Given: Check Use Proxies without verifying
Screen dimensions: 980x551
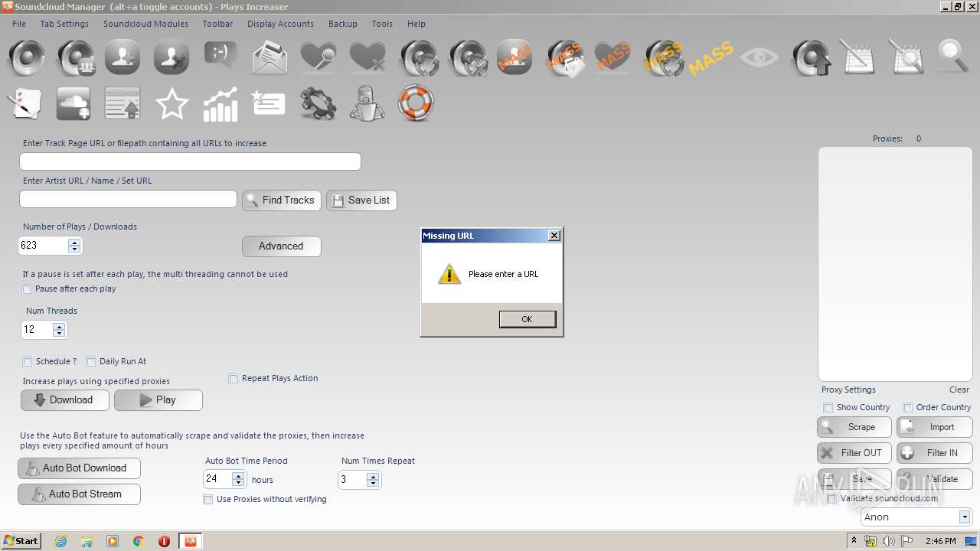Looking at the screenshot, I should click(207, 500).
